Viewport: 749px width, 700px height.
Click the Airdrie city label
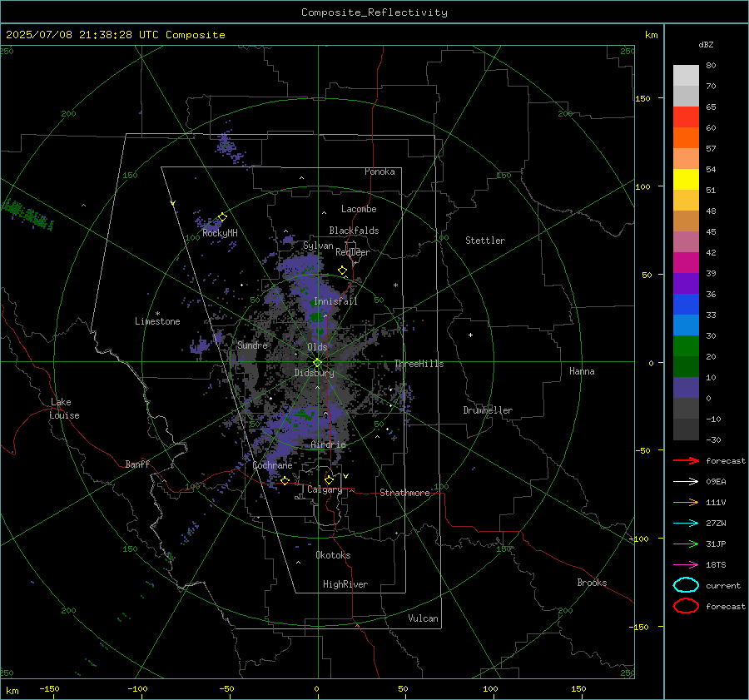328,444
